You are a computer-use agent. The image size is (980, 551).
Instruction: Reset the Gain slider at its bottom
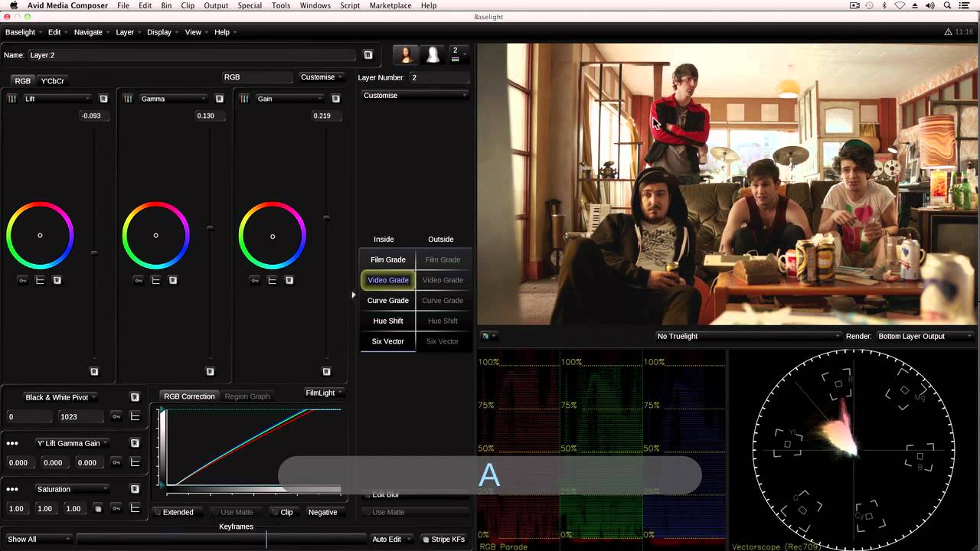pos(326,371)
